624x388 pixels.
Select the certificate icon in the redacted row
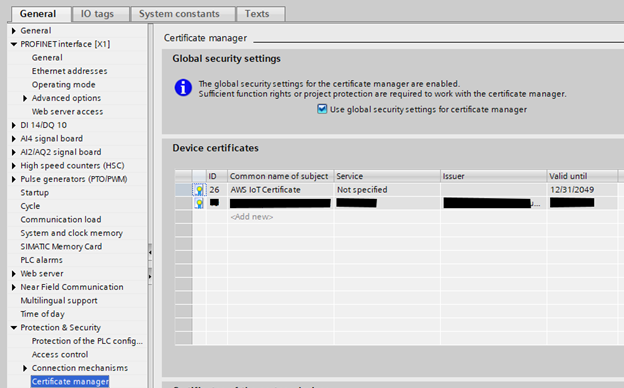(199, 203)
